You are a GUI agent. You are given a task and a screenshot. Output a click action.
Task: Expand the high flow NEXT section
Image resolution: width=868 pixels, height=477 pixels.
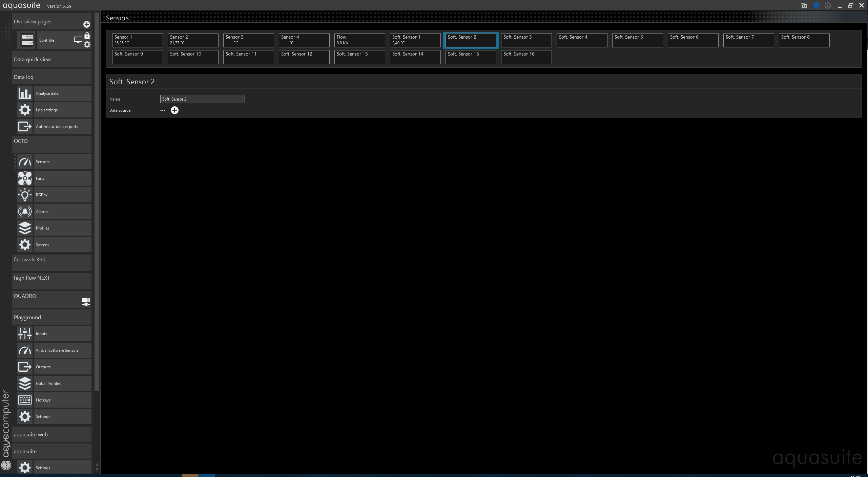pyautogui.click(x=51, y=281)
